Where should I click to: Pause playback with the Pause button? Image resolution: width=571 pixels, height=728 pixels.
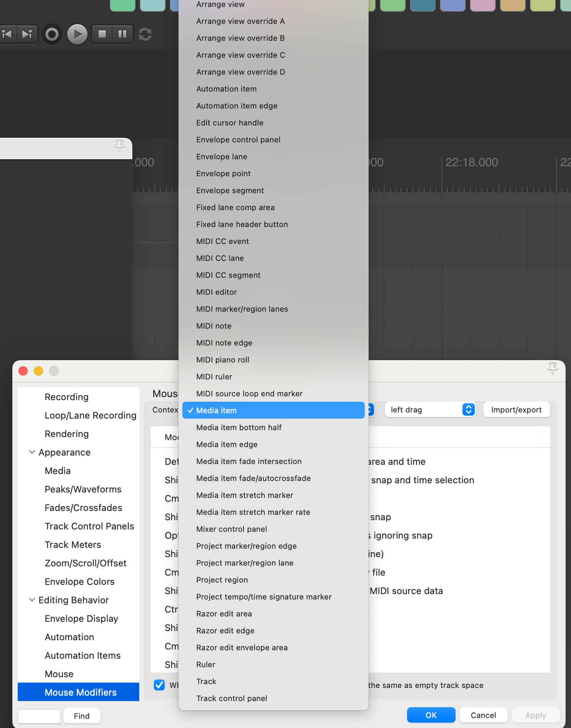tap(122, 34)
